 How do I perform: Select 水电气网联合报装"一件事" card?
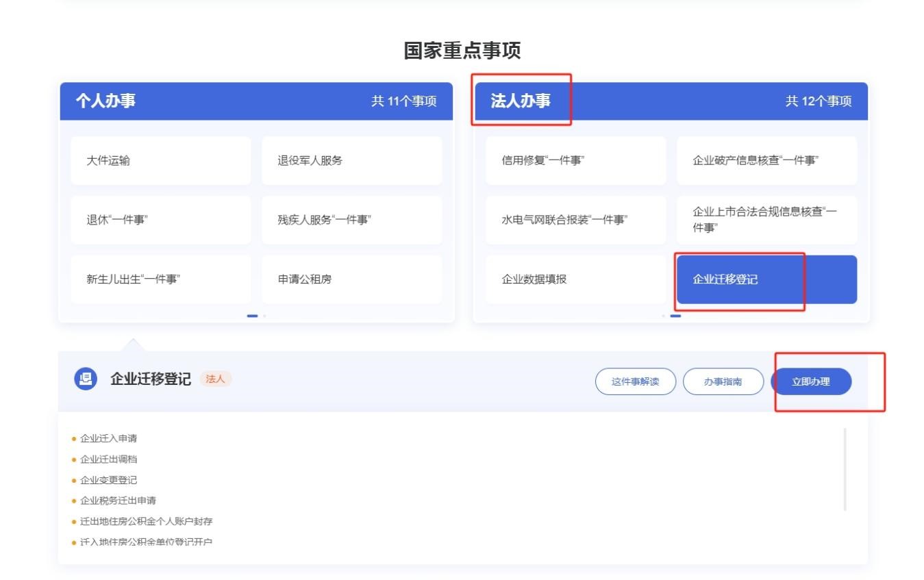575,220
